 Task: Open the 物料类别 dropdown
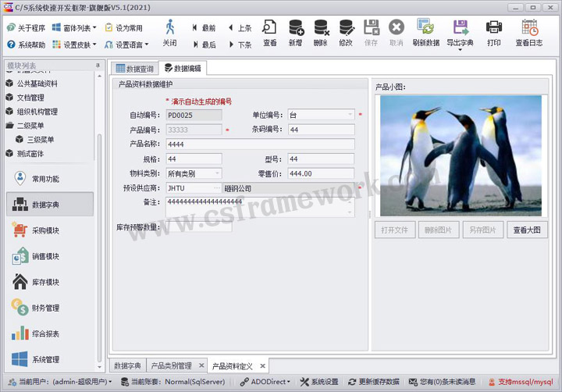point(217,173)
